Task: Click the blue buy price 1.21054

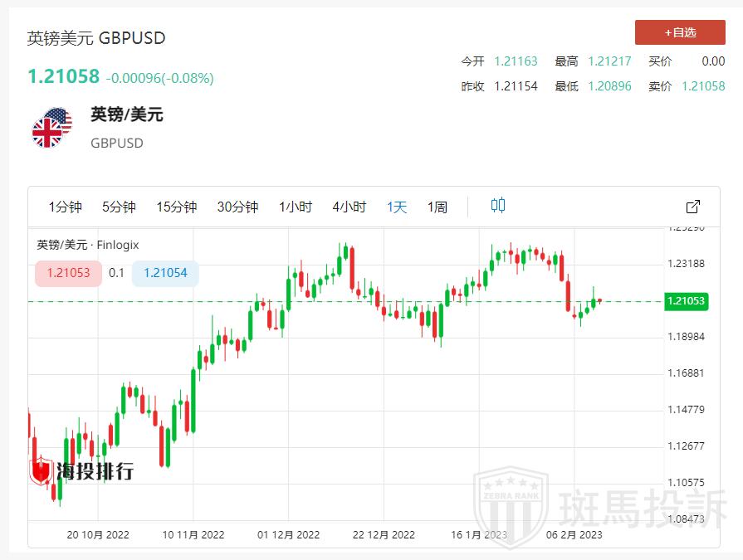Action: click(x=165, y=273)
